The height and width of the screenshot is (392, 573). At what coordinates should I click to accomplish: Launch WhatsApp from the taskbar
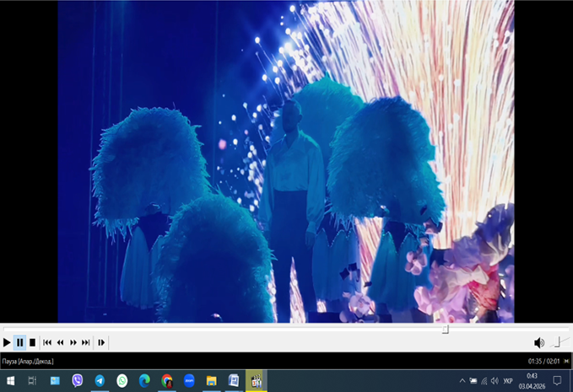coord(122,380)
